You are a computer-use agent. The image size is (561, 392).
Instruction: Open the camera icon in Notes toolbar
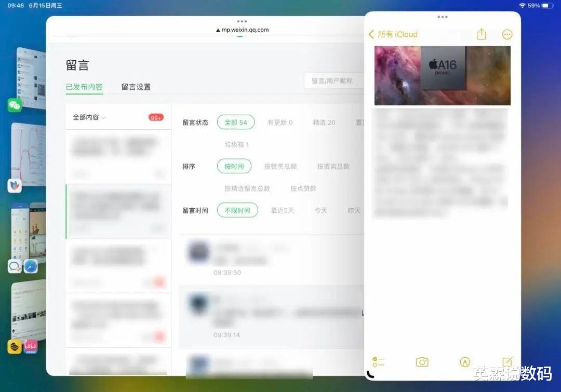coord(422,362)
